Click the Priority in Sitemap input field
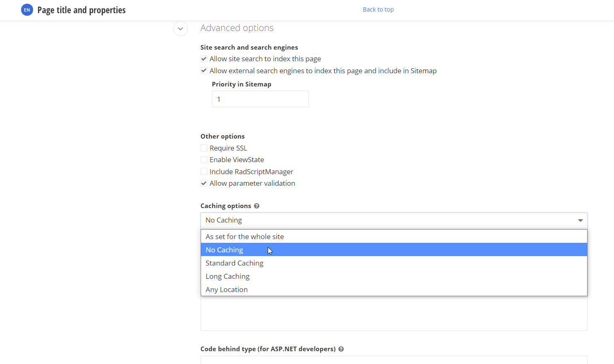 [260, 99]
